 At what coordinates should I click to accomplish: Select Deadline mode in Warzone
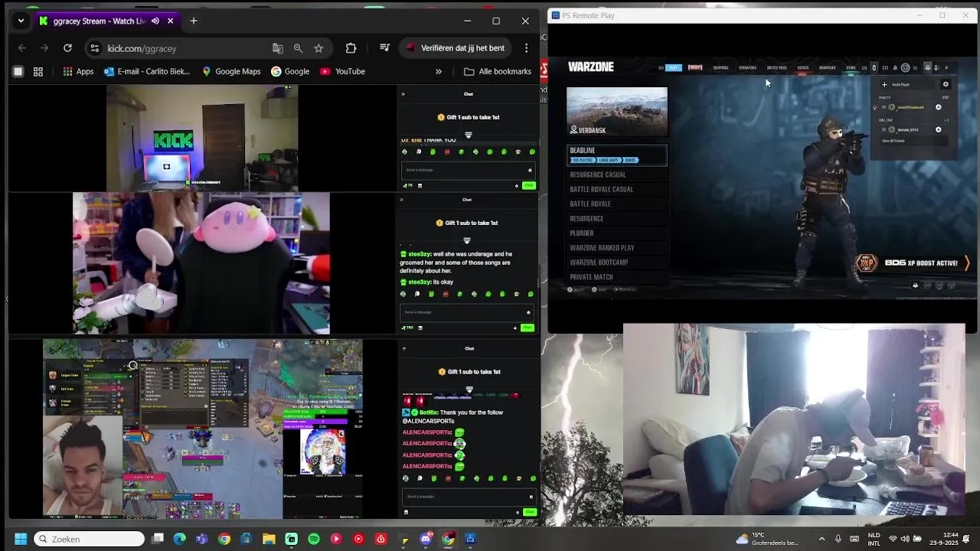616,155
